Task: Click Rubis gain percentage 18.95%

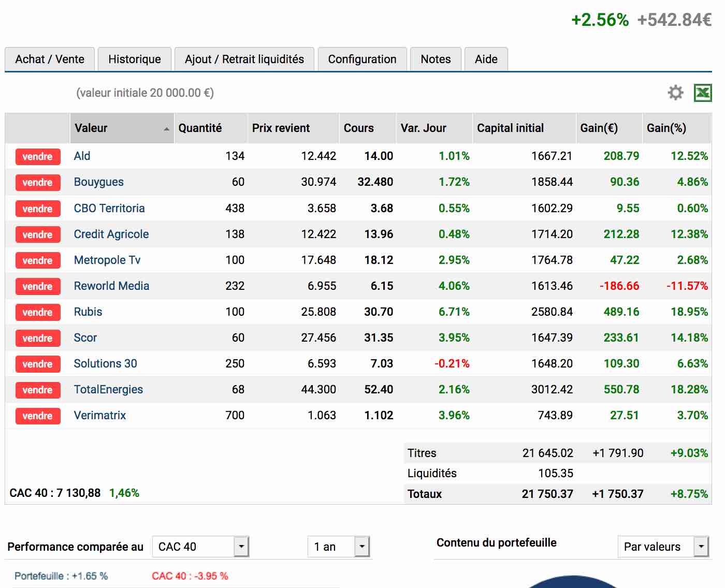Action: [689, 312]
